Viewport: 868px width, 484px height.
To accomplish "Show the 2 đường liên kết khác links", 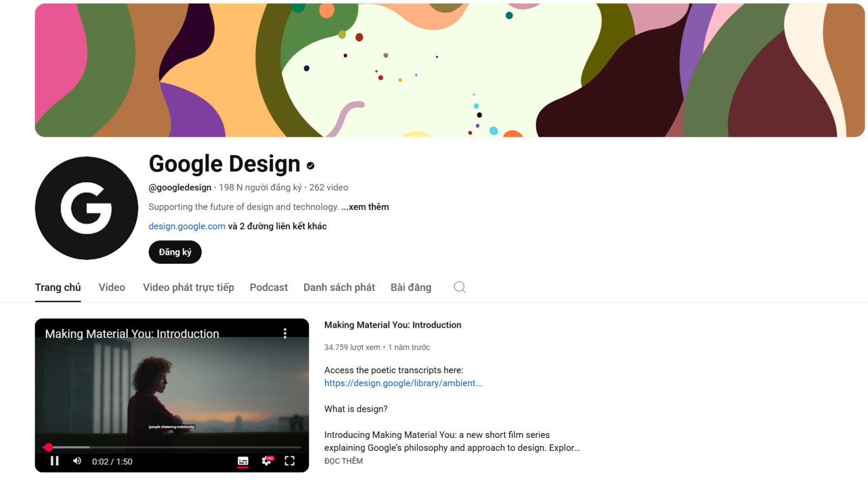I will point(277,226).
